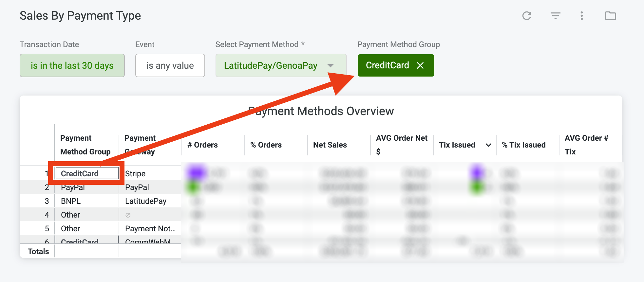Click row number 3
The height and width of the screenshot is (282, 644).
pyautogui.click(x=47, y=201)
